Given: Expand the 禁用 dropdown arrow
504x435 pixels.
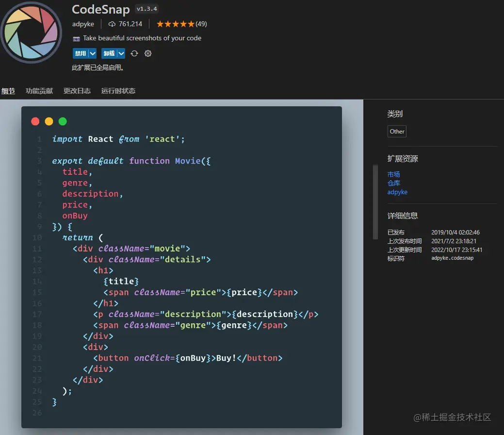Looking at the screenshot, I should tap(93, 53).
